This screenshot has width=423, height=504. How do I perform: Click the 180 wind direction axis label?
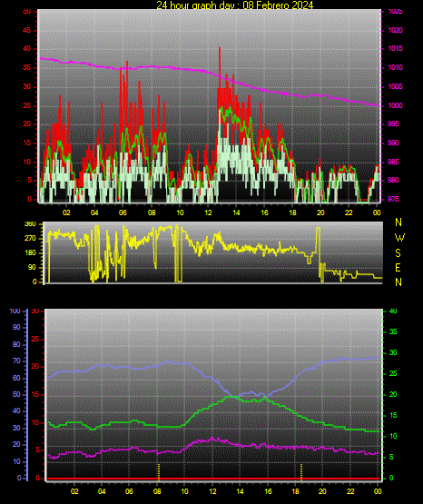31,253
